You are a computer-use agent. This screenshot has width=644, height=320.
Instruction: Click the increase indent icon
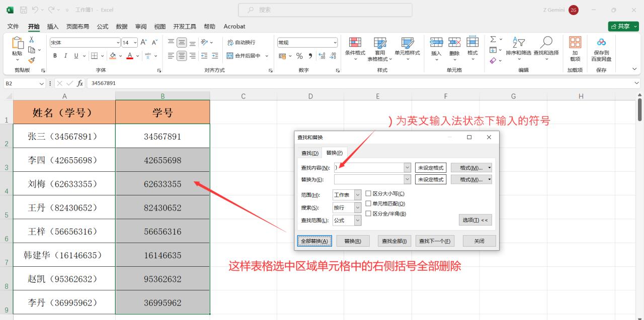(x=215, y=56)
